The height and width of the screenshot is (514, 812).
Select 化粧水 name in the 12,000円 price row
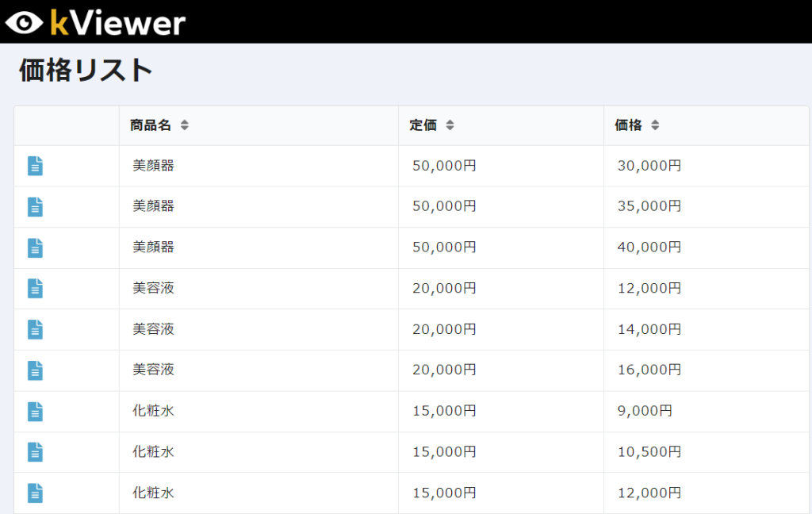[153, 493]
